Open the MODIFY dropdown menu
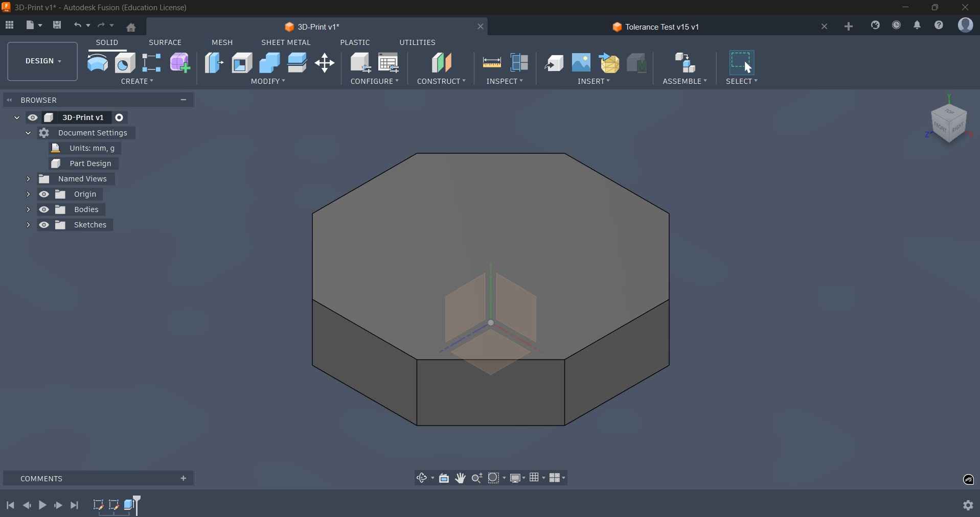Image resolution: width=980 pixels, height=517 pixels. click(x=268, y=81)
